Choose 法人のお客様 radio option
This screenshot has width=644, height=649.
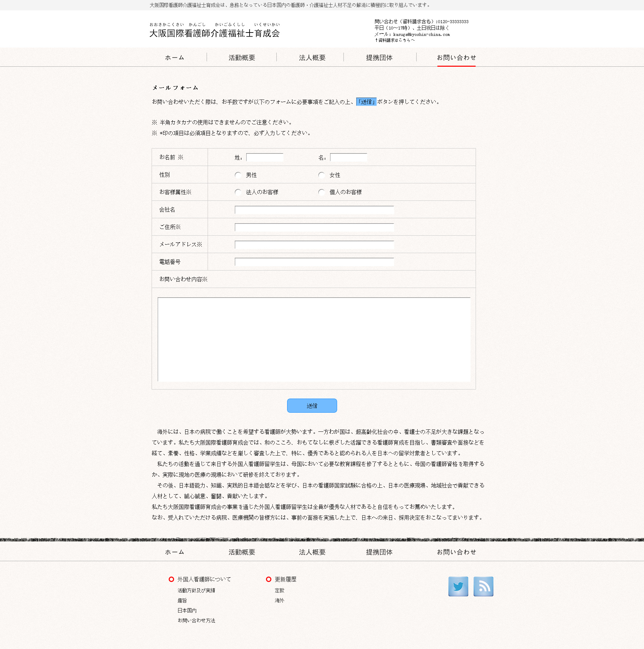tap(238, 192)
